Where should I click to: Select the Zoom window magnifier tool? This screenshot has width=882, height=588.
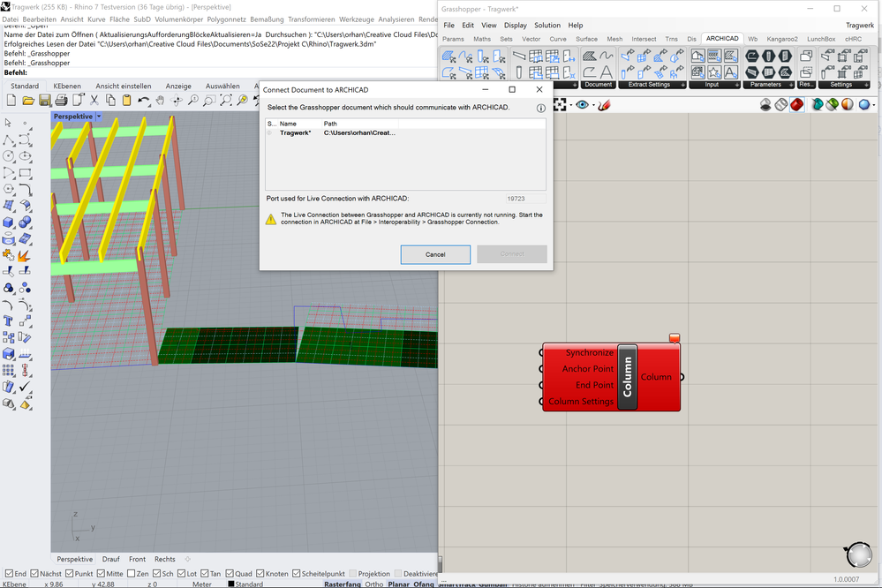tap(209, 100)
